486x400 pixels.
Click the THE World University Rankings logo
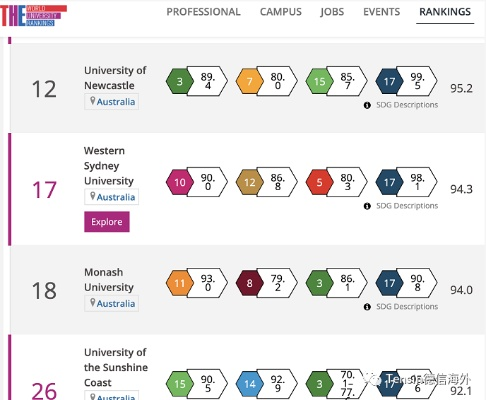point(33,15)
